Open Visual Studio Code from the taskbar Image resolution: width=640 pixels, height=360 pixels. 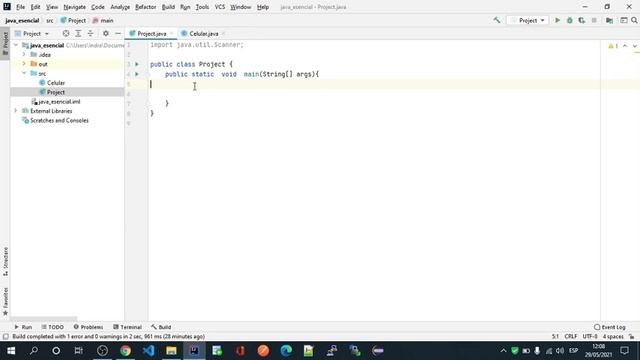coord(149,351)
